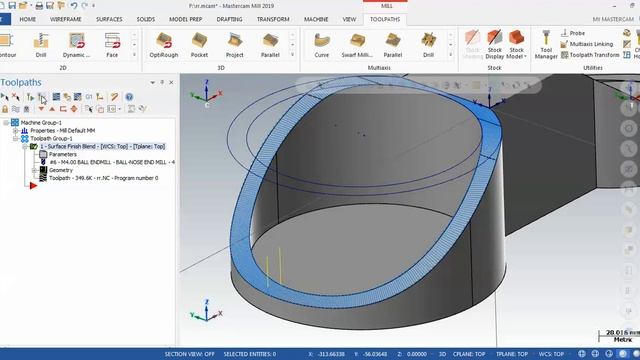Toggle lock on selected operations
Screen dimensions: 640x360
click(x=5, y=109)
